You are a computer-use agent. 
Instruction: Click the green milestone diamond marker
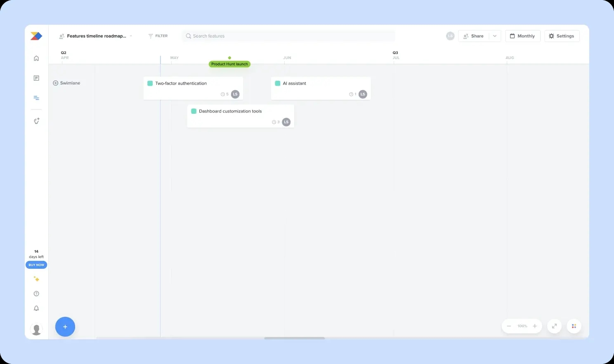229,58
